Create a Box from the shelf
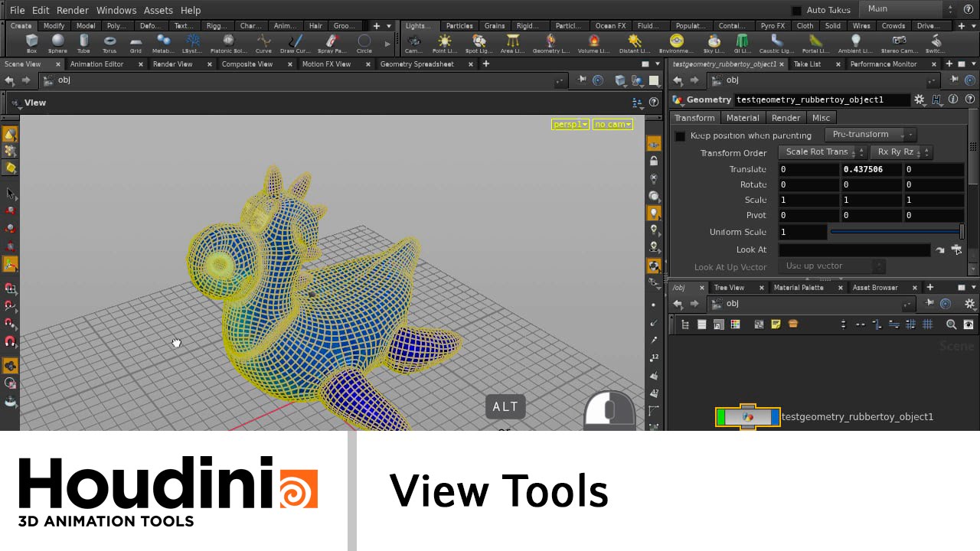980x551 pixels. tap(31, 43)
